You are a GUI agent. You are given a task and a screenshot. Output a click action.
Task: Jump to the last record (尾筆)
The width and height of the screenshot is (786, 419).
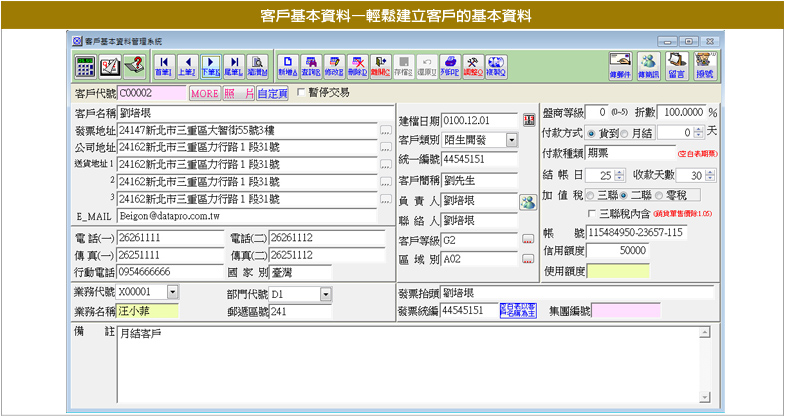(x=234, y=66)
